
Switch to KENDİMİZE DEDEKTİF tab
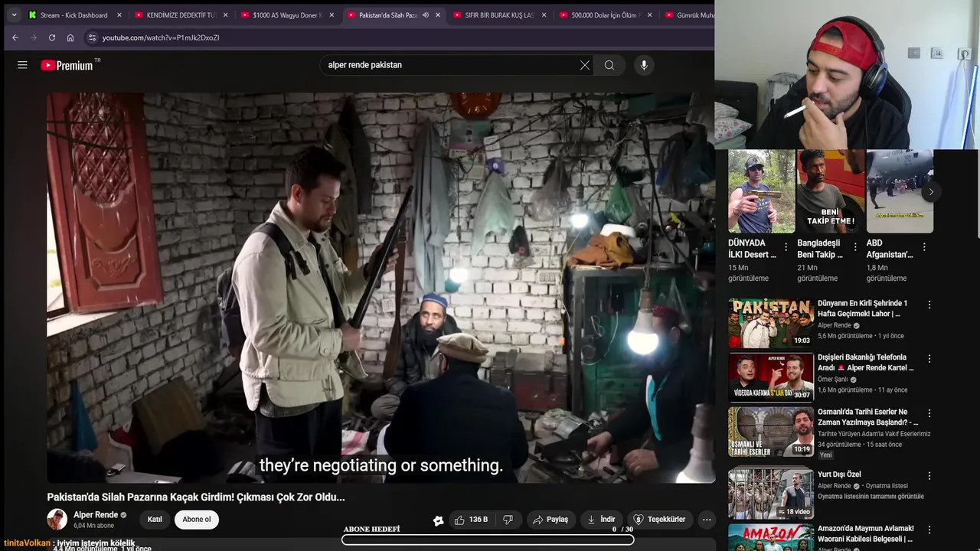(x=181, y=15)
